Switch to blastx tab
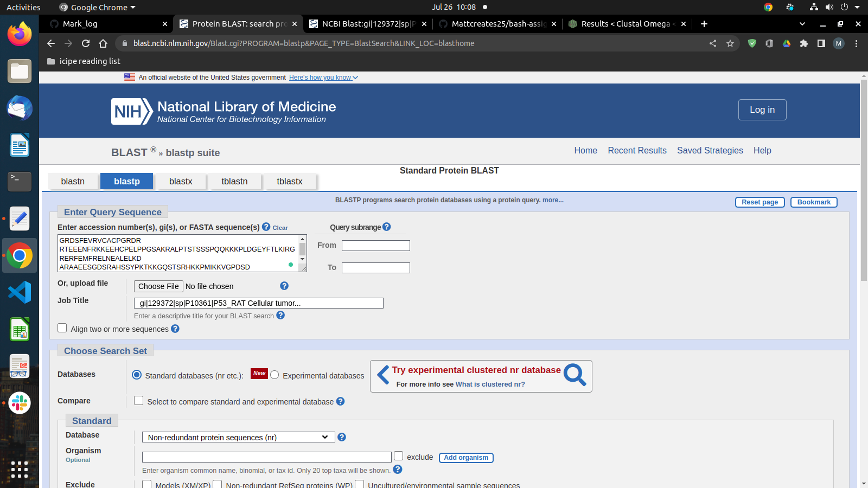The height and width of the screenshot is (488, 868). click(x=181, y=181)
